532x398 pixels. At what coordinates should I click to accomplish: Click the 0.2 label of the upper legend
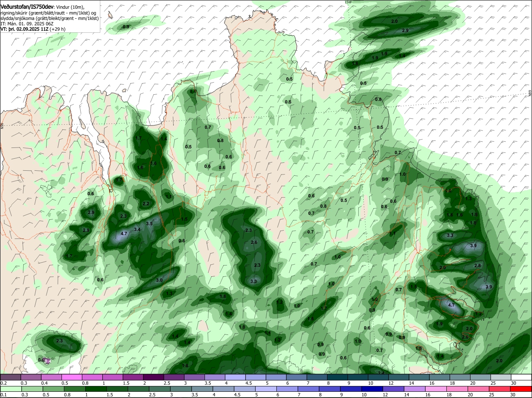[3, 383]
